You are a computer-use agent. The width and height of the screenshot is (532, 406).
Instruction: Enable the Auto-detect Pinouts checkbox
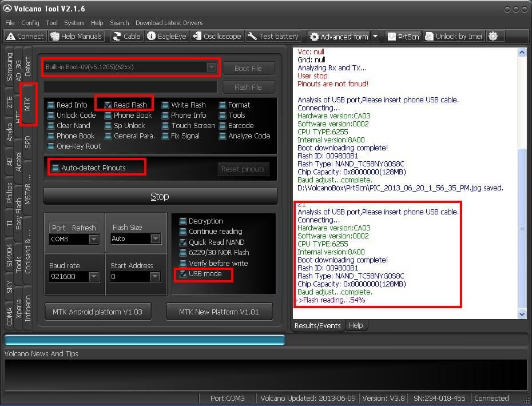pyautogui.click(x=55, y=168)
